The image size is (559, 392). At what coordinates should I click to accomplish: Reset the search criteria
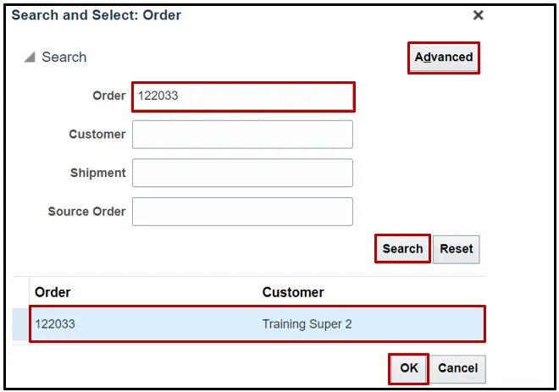(456, 249)
